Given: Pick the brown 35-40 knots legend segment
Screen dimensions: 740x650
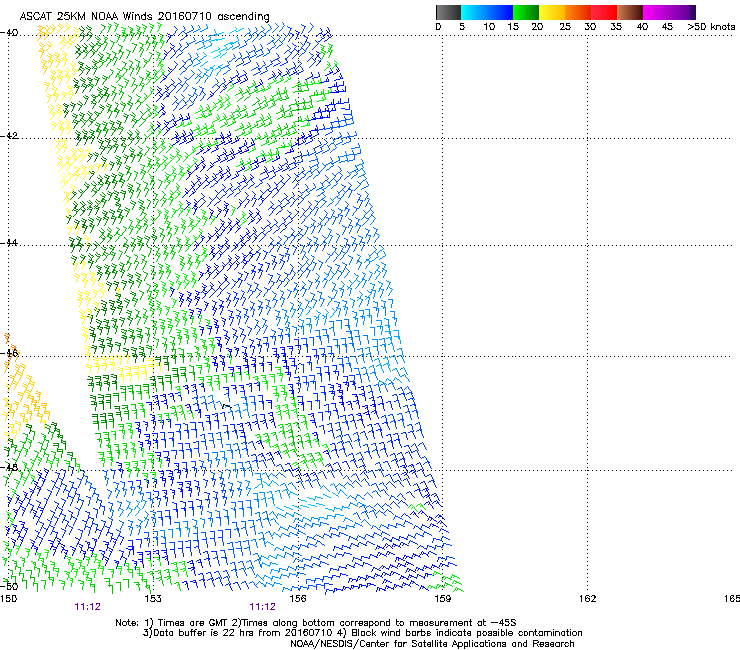Looking at the screenshot, I should pos(630,12).
